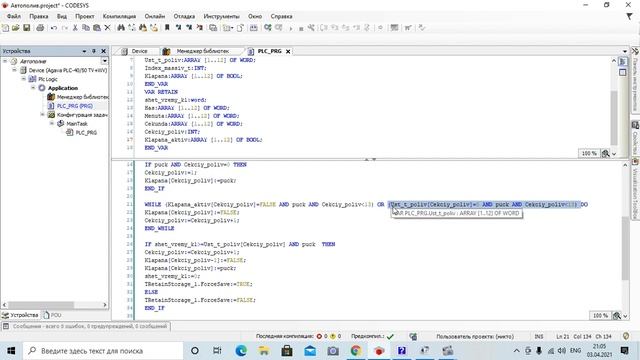Screen dimensions: 640x360
Task: Select PLC_PRG (PRG) in the device tree
Action: click(x=75, y=106)
